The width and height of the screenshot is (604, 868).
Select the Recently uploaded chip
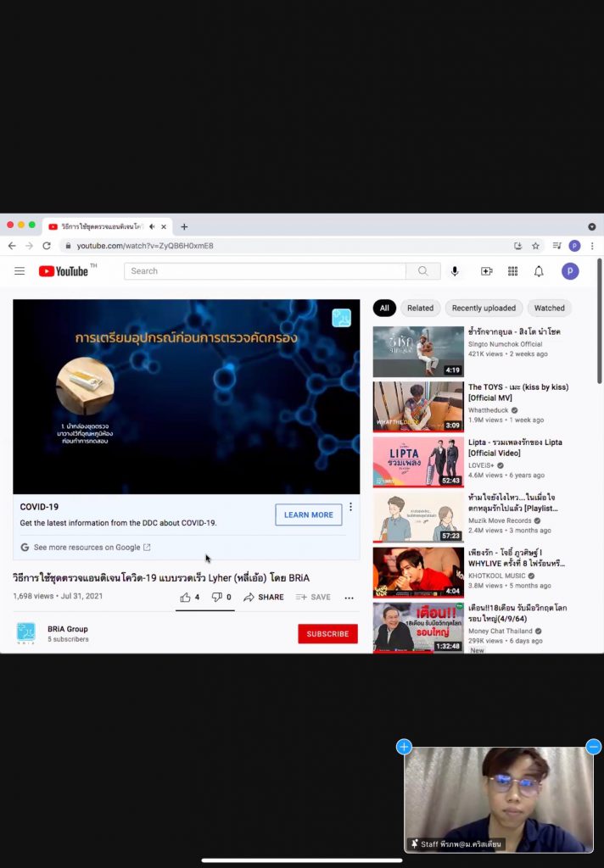pyautogui.click(x=484, y=308)
